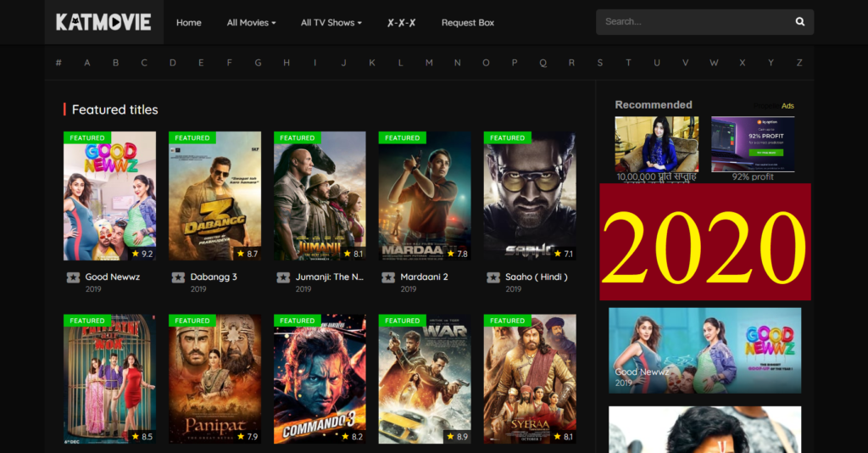Click the star rating 8.9 on War poster
This screenshot has width=868, height=453.
[457, 436]
